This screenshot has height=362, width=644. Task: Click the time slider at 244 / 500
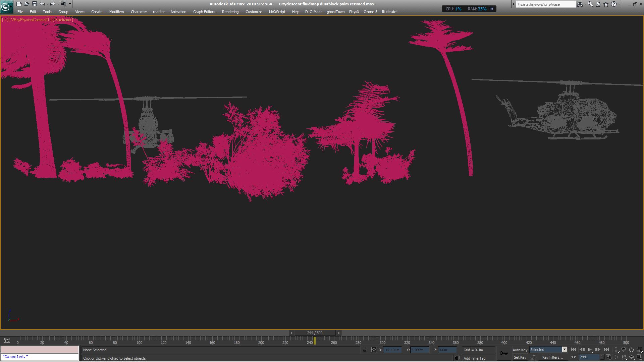(315, 333)
